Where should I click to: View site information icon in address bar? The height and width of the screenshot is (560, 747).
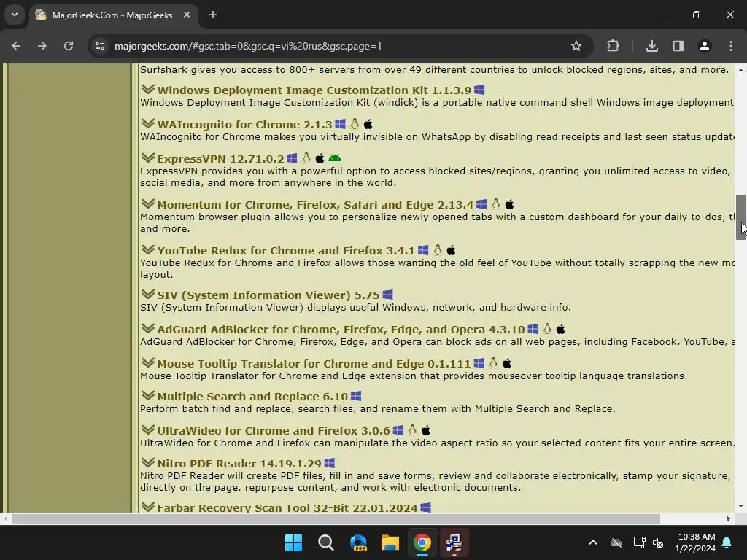[100, 46]
